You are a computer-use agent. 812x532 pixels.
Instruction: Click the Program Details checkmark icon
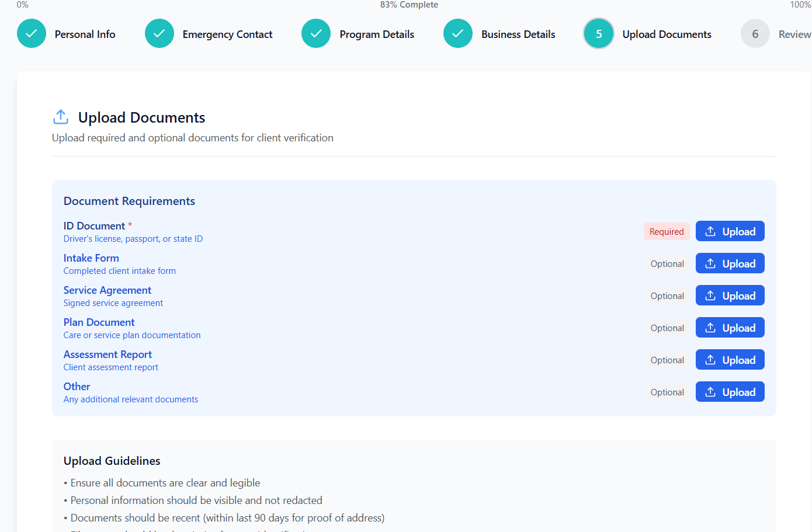point(316,34)
